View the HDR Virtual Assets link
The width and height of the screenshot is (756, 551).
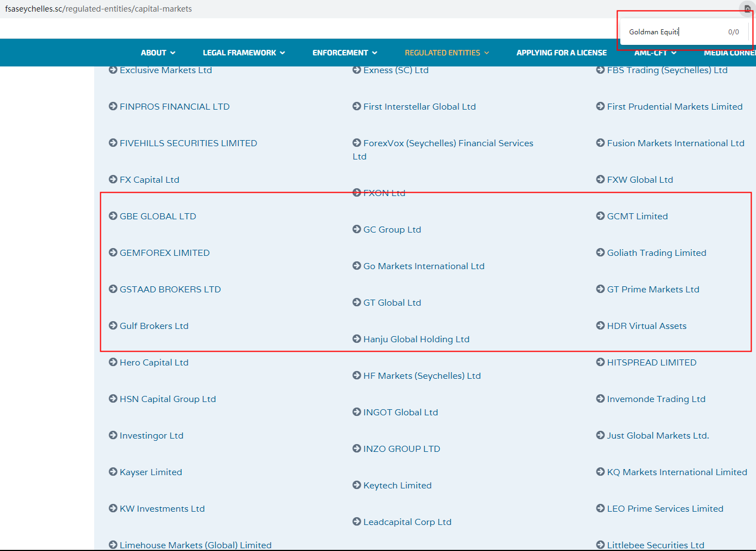pos(646,326)
